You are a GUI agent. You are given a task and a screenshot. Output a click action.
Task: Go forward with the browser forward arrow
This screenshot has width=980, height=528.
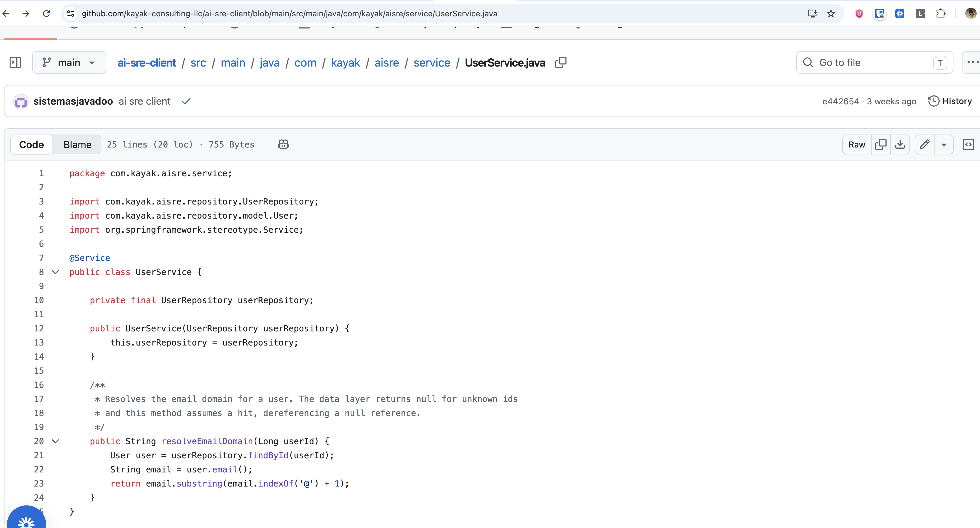pyautogui.click(x=26, y=14)
